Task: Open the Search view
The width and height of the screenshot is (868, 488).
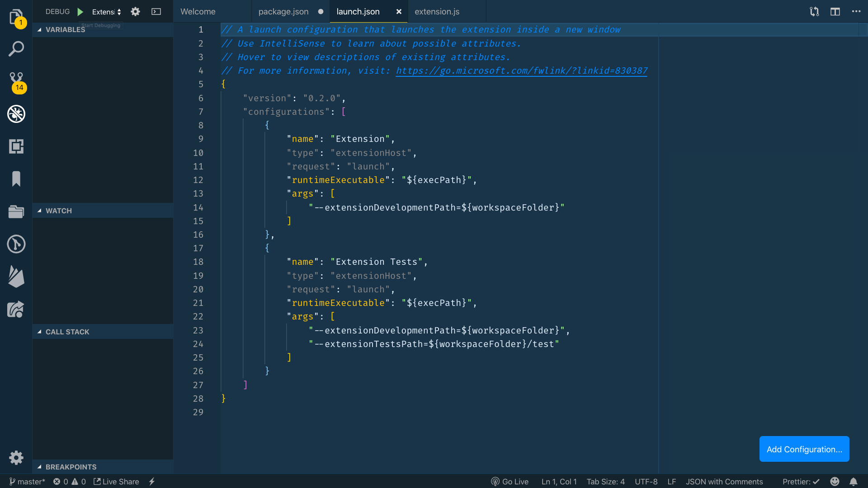Action: click(x=16, y=49)
